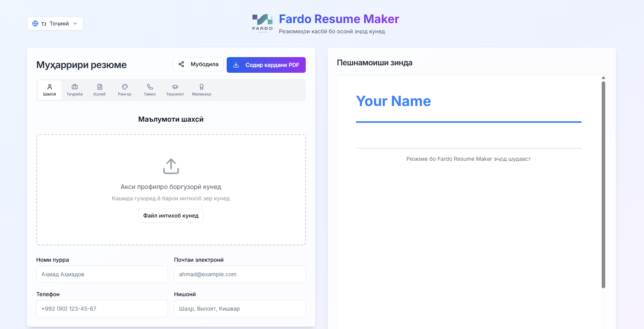Click the Пешнамоиши зинда heading
644x329 pixels.
[x=375, y=63]
